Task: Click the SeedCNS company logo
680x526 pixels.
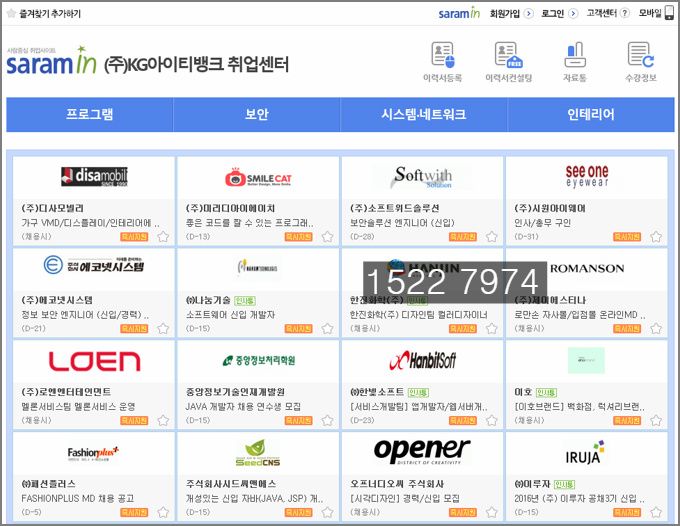Action: click(x=258, y=453)
